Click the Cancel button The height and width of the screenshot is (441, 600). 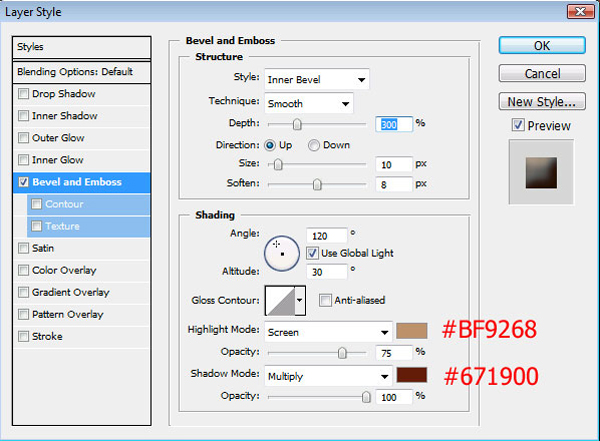tap(542, 73)
